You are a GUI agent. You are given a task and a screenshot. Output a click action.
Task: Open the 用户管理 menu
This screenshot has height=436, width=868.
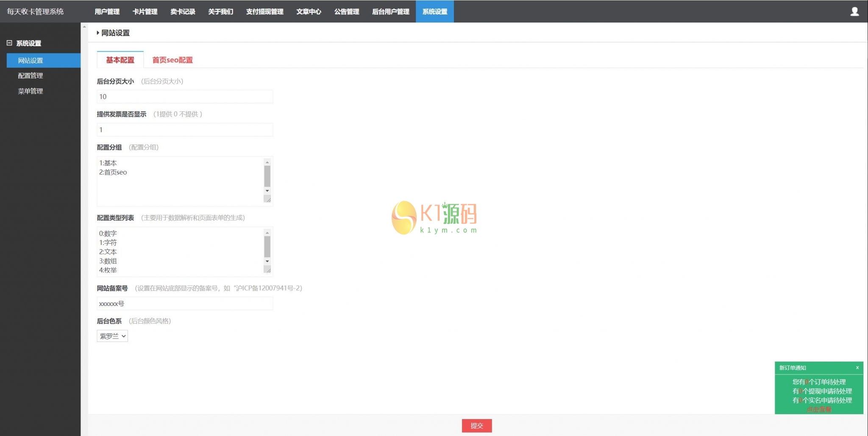point(107,11)
